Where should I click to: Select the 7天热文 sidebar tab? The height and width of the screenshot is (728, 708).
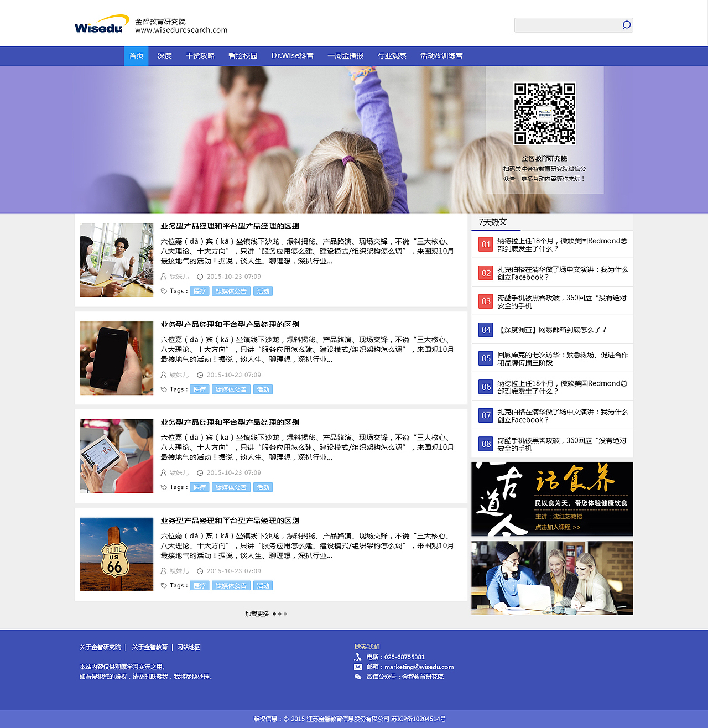tap(493, 222)
